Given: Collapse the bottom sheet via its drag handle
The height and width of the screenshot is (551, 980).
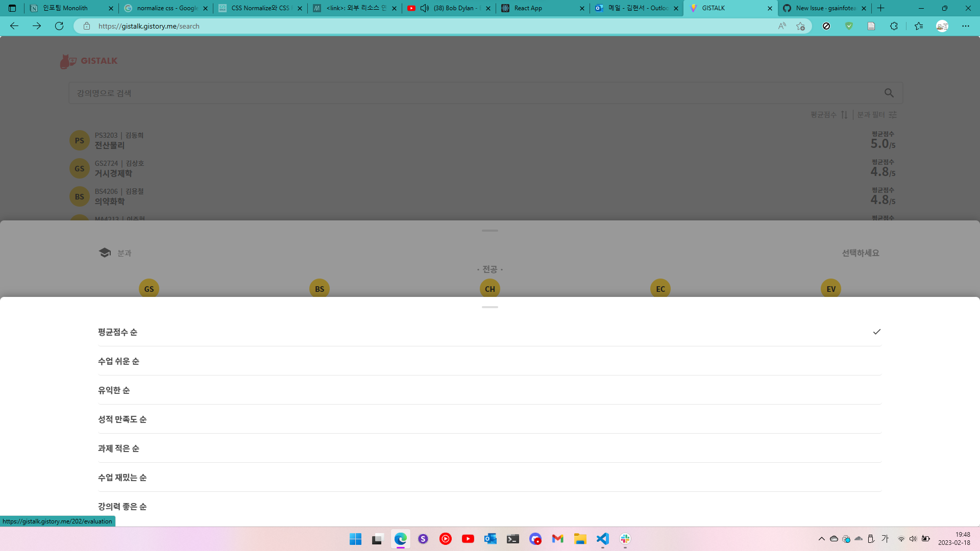Looking at the screenshot, I should 489,231.
